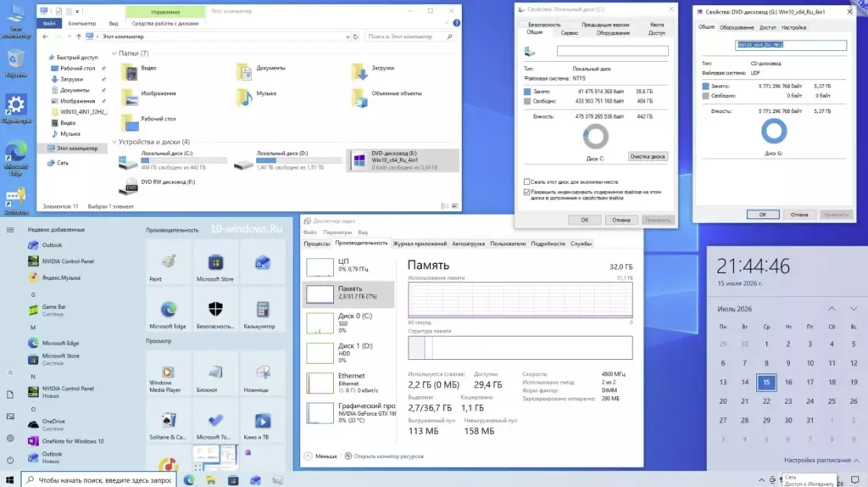Click the Start menu power icon

[x=10, y=460]
